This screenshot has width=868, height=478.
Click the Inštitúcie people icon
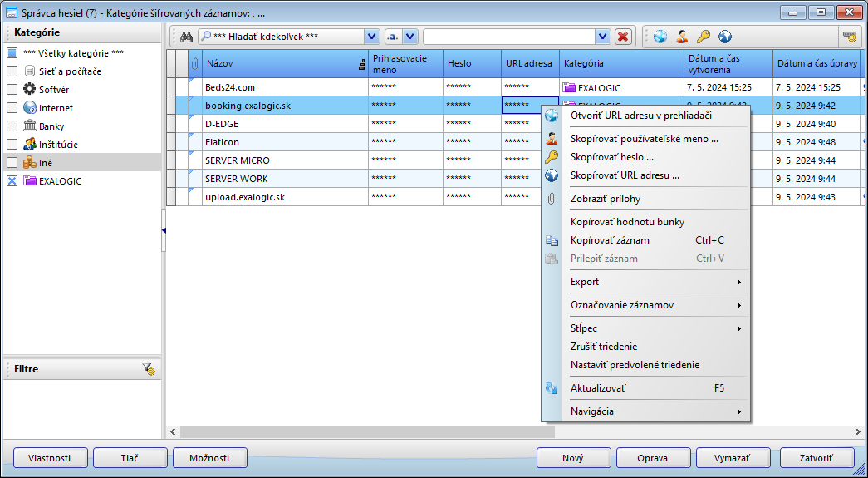coord(29,144)
